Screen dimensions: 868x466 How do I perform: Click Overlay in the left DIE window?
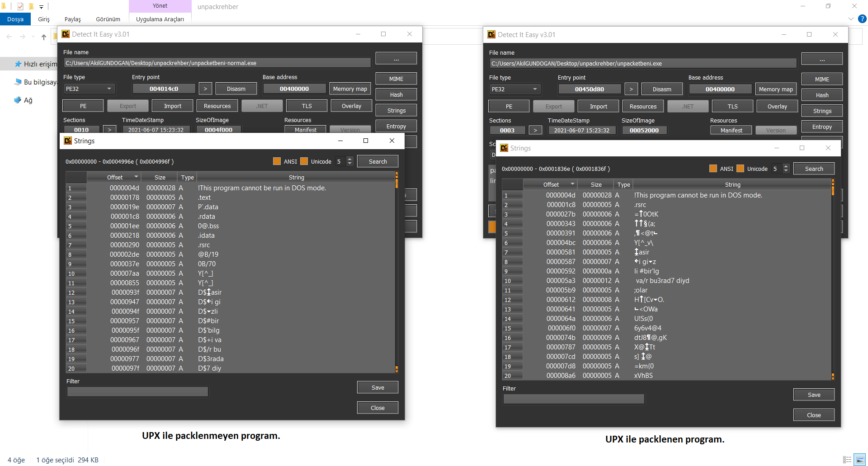tap(351, 106)
